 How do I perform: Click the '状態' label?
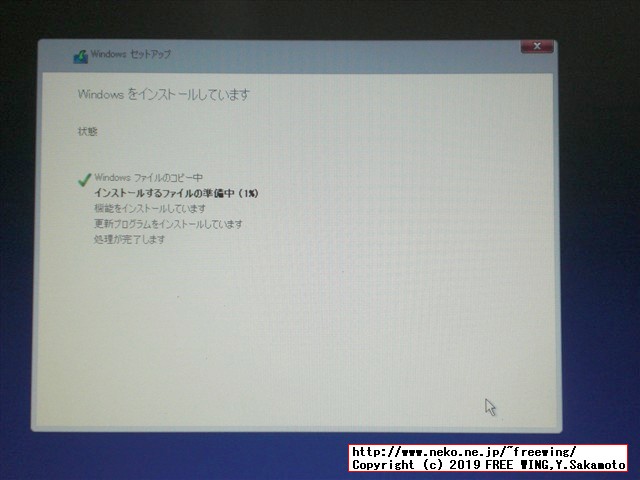[x=88, y=131]
